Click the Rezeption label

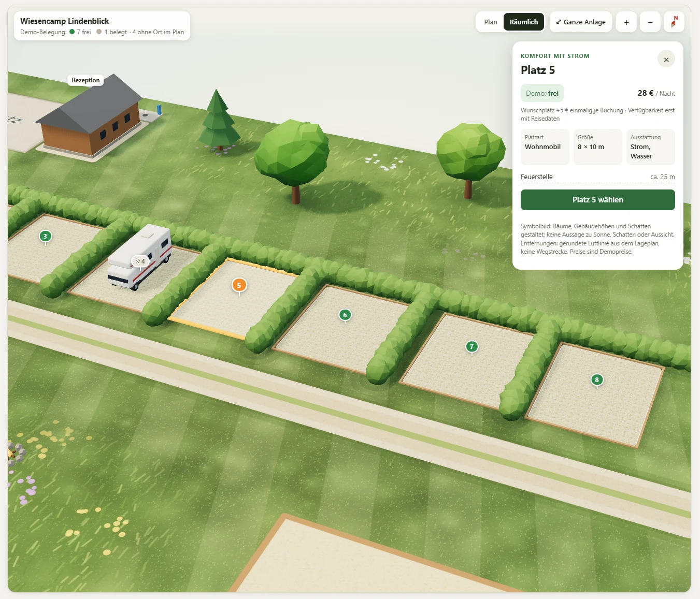85,80
